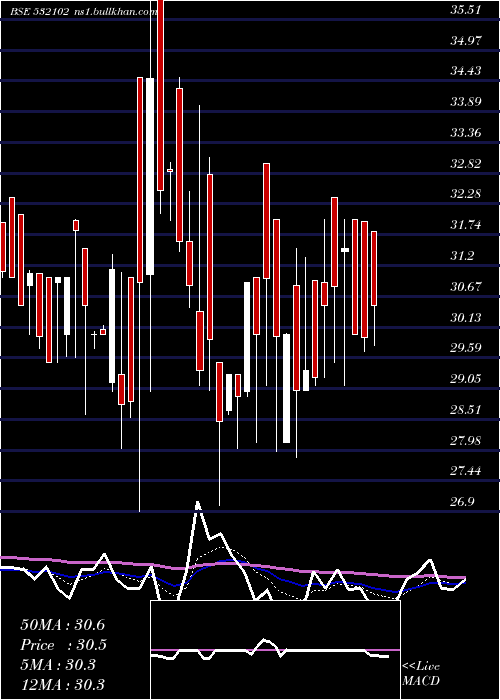Click the 35.51 price axis label
Viewport: 500px width, 700px height.
(x=466, y=10)
